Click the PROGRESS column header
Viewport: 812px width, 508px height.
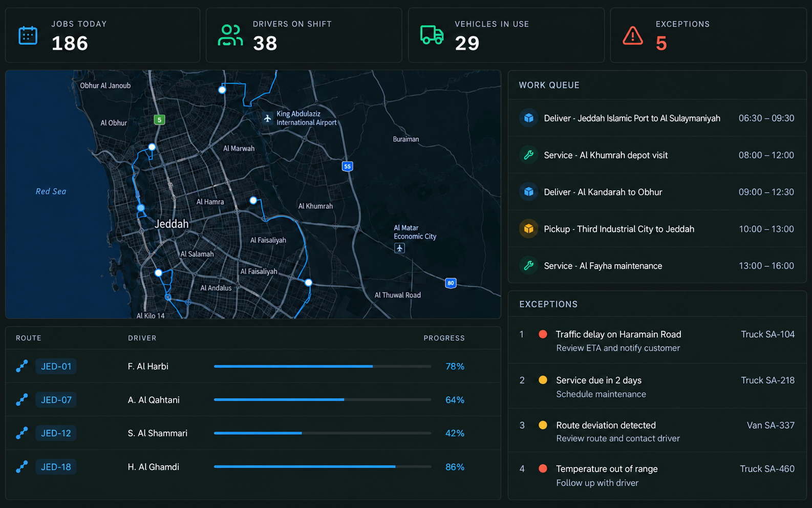(x=444, y=338)
